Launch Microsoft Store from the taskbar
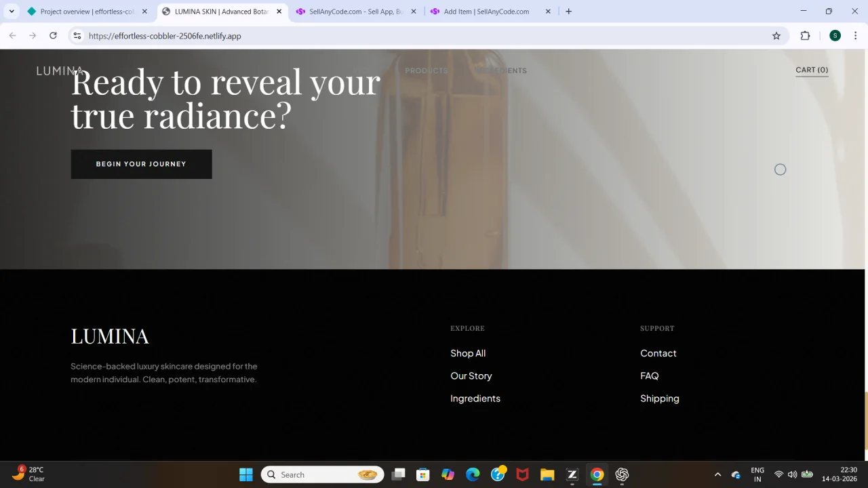Screen dimensions: 868x488 [423, 474]
